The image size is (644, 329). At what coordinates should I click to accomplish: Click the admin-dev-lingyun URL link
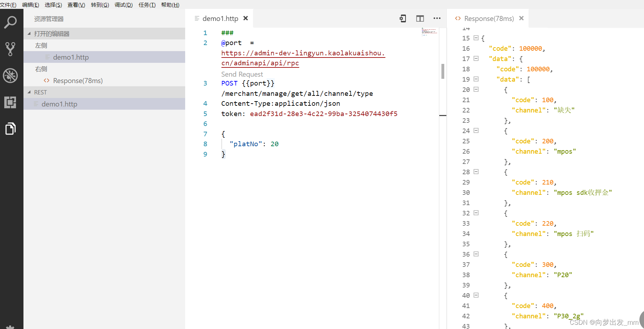click(x=303, y=58)
